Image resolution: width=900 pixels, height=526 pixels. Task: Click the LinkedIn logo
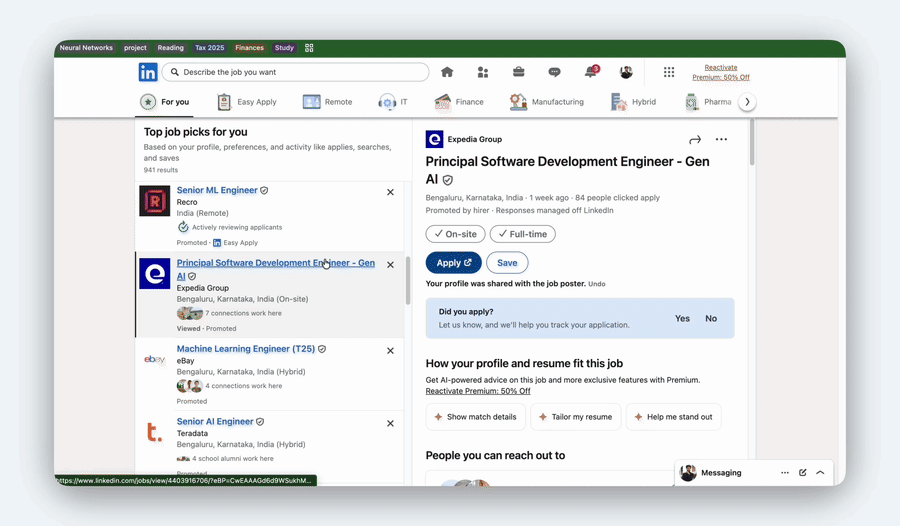point(148,72)
